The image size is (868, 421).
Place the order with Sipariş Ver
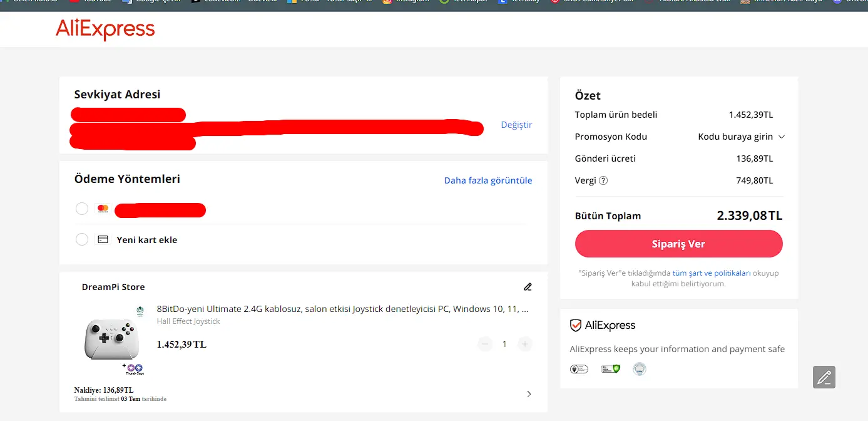[x=678, y=244]
